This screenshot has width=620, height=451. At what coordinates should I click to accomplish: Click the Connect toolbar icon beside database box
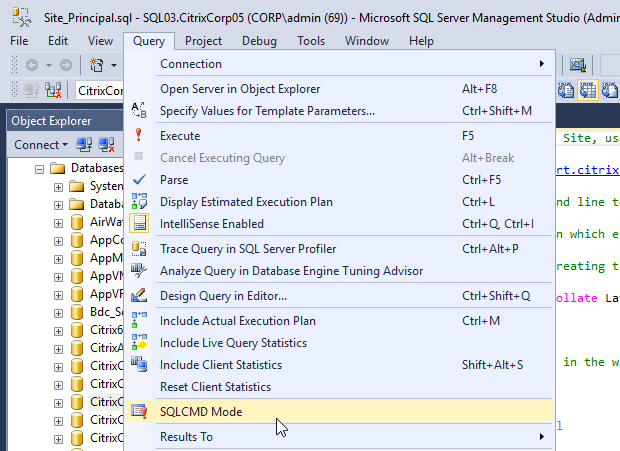tap(31, 90)
